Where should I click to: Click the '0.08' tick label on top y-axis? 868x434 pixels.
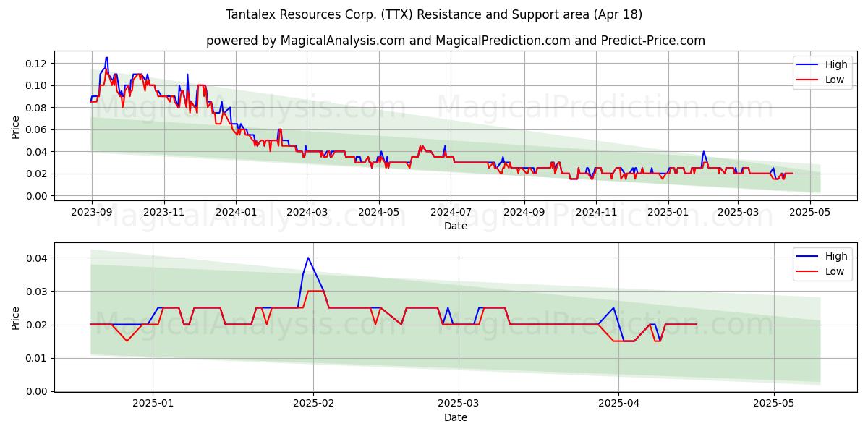tap(37, 108)
